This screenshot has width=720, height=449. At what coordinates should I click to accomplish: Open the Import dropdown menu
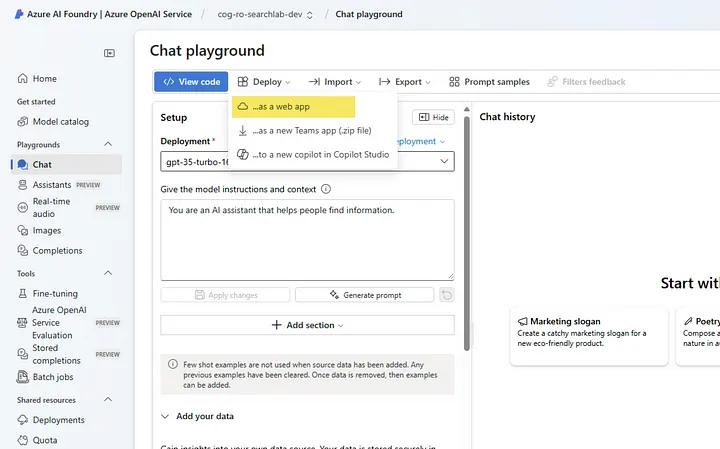[335, 82]
